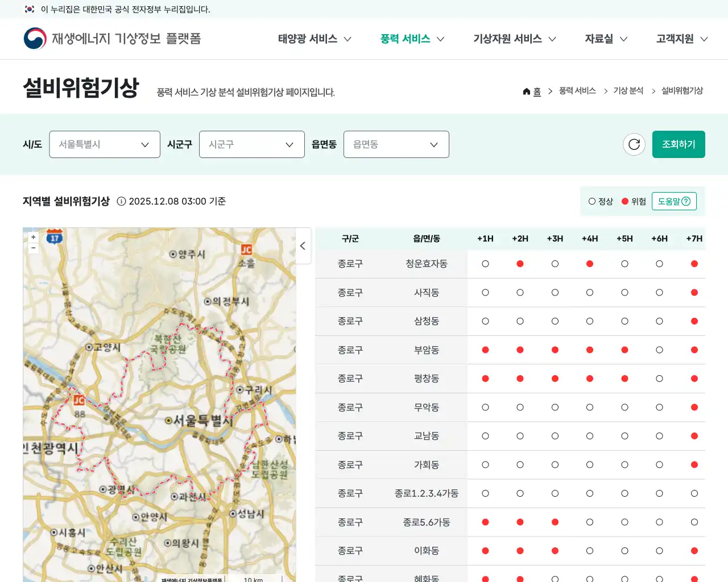The image size is (728, 582).
Task: Click the question mark icon on 도움말
Action: (x=686, y=201)
